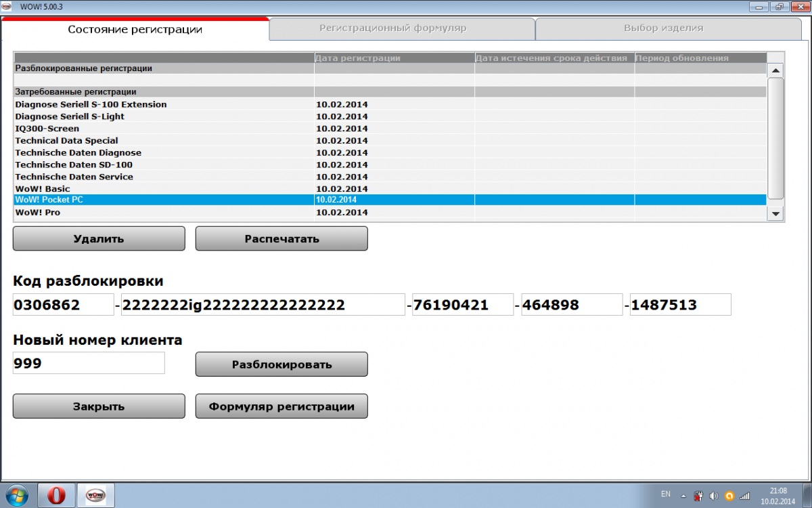Click the orange round tray icon
Screen dimensions: 812x508
click(729, 495)
